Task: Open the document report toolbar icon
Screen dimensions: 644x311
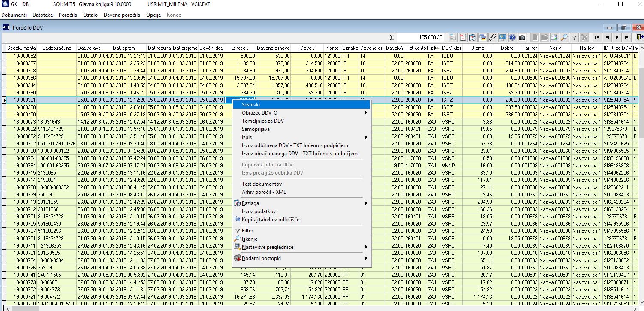Action: (453, 37)
